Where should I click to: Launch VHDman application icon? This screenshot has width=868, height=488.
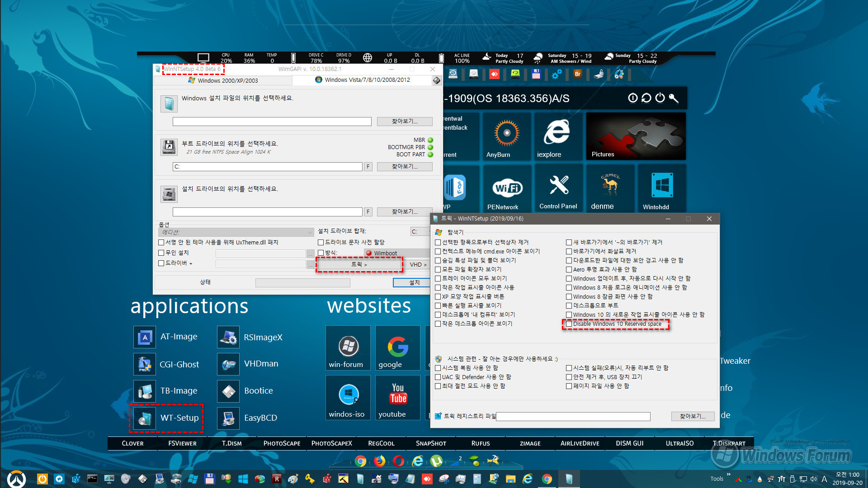[228, 364]
